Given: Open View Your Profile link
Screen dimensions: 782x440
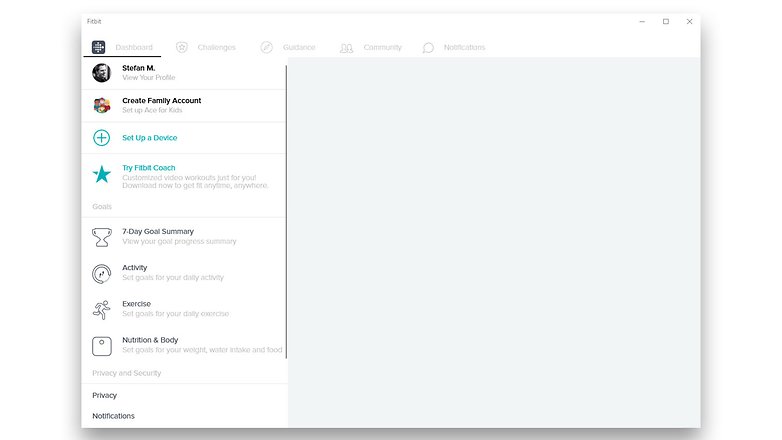Looking at the screenshot, I should pos(149,77).
